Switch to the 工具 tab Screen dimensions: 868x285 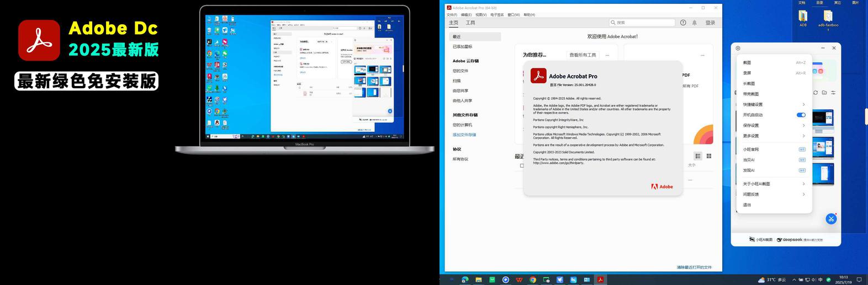click(x=470, y=23)
